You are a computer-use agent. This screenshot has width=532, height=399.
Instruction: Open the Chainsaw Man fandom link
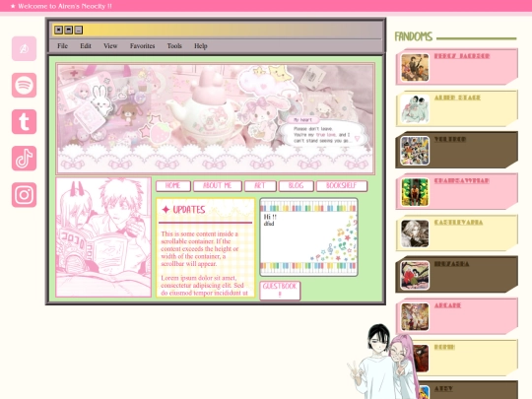point(462,181)
